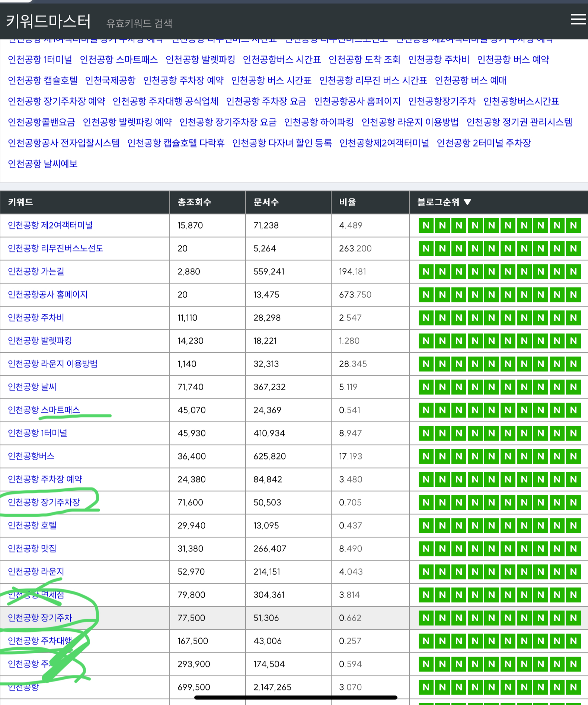
Task: Select related keyword 인천공항공사 전자입찰시스템
Action: point(64,143)
